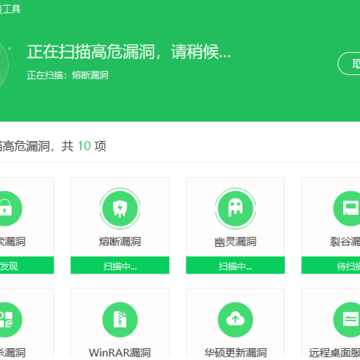Click the 熔断漏洞 card label
This screenshot has height=360, width=360.
(x=120, y=241)
